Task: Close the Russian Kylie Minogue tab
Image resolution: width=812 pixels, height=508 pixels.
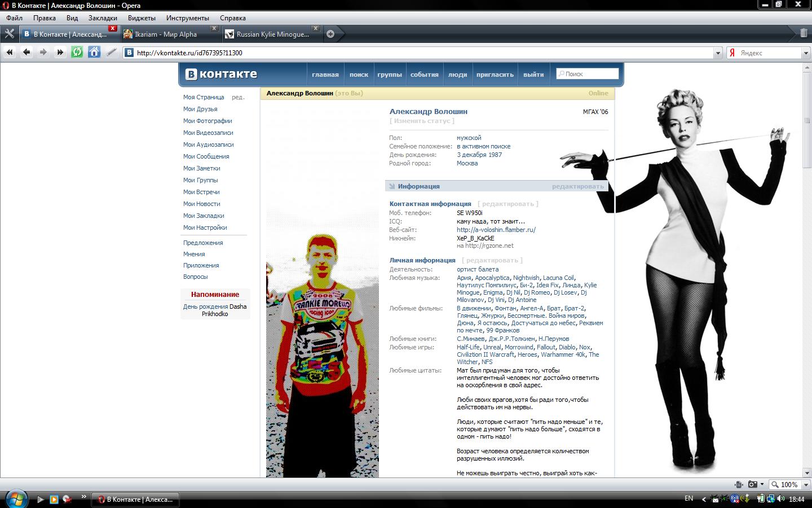Action: point(316,28)
